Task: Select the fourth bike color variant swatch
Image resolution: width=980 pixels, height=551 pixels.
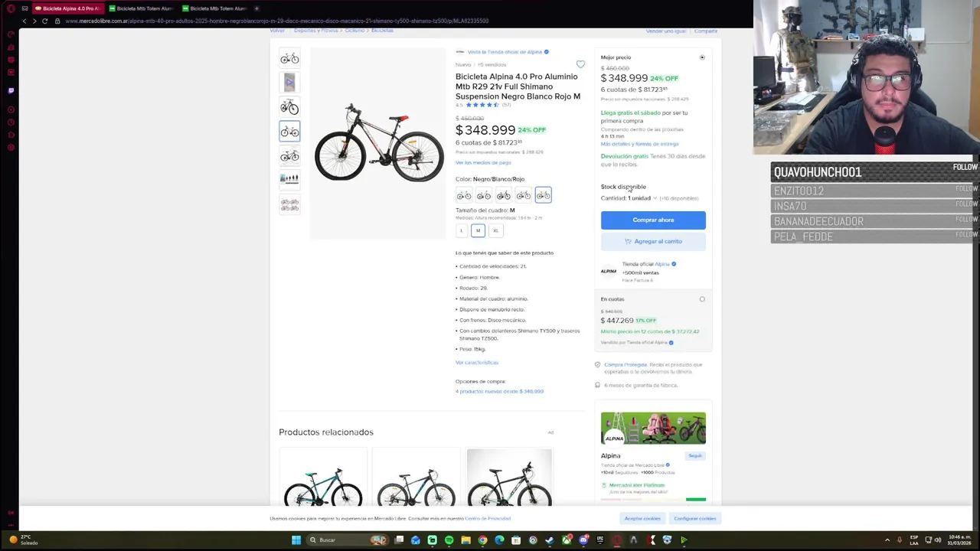Action: pos(523,195)
